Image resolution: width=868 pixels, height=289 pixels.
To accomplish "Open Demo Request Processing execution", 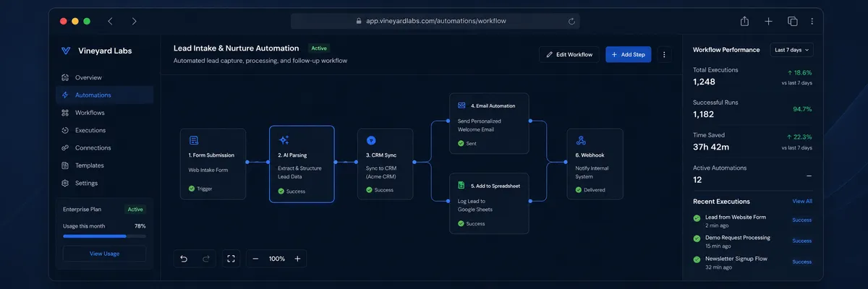I will coord(753,242).
